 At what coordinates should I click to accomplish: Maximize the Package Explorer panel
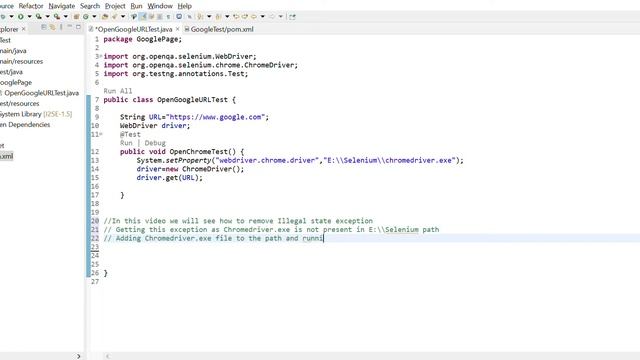(x=78, y=27)
